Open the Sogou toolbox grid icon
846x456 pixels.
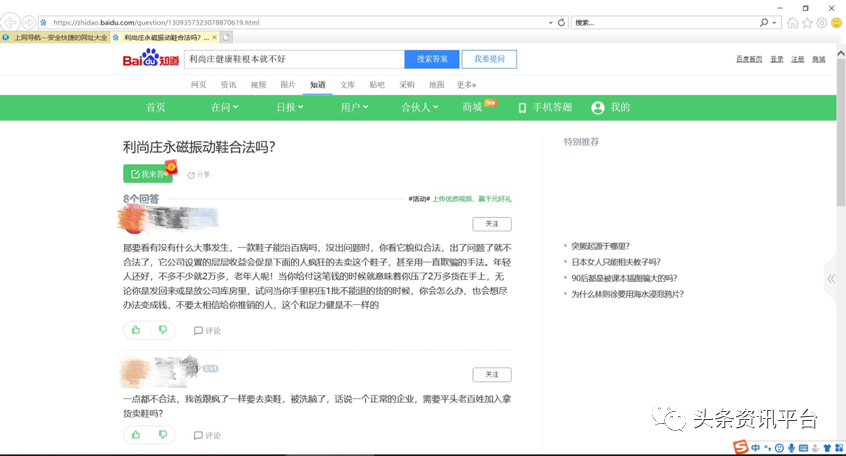coord(838,448)
